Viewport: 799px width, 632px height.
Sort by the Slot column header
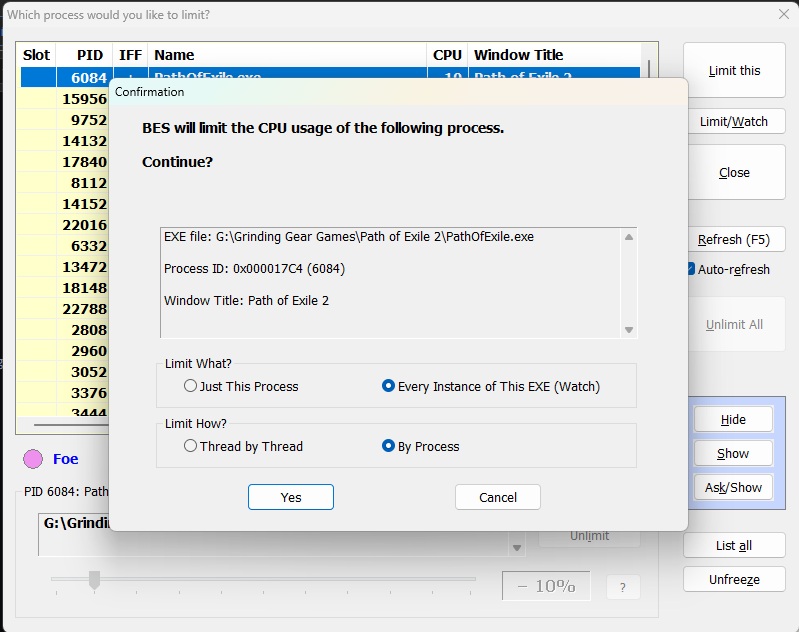pyautogui.click(x=36, y=55)
